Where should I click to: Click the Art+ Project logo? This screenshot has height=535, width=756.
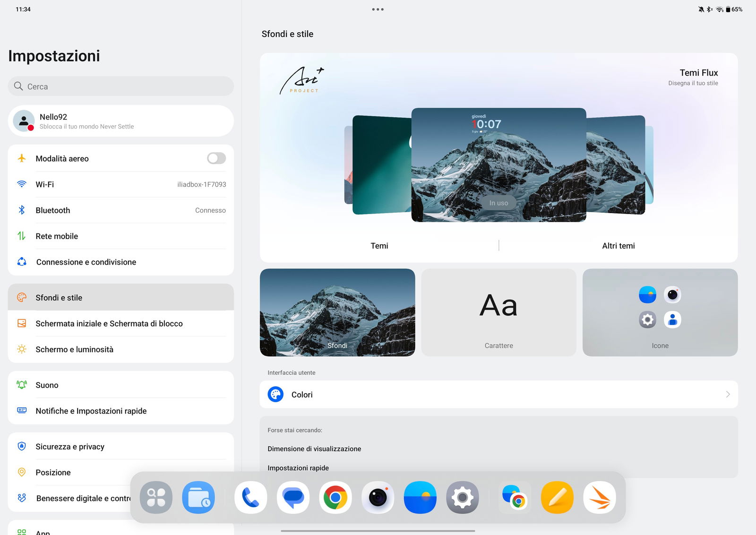pos(302,80)
